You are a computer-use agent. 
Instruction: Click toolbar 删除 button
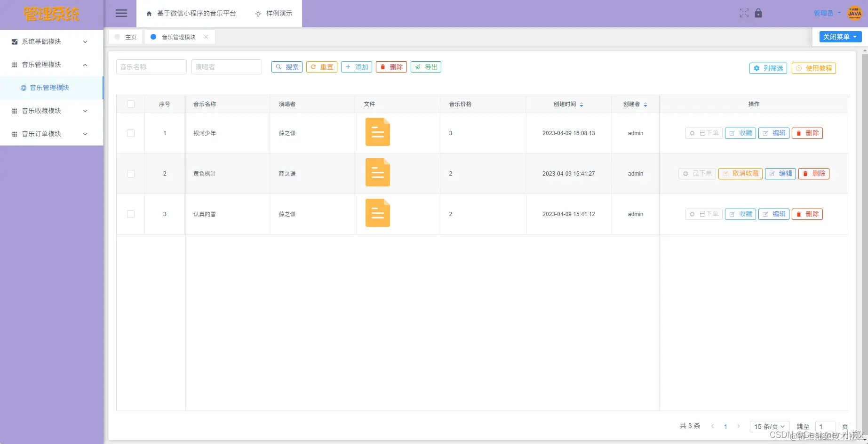click(391, 67)
